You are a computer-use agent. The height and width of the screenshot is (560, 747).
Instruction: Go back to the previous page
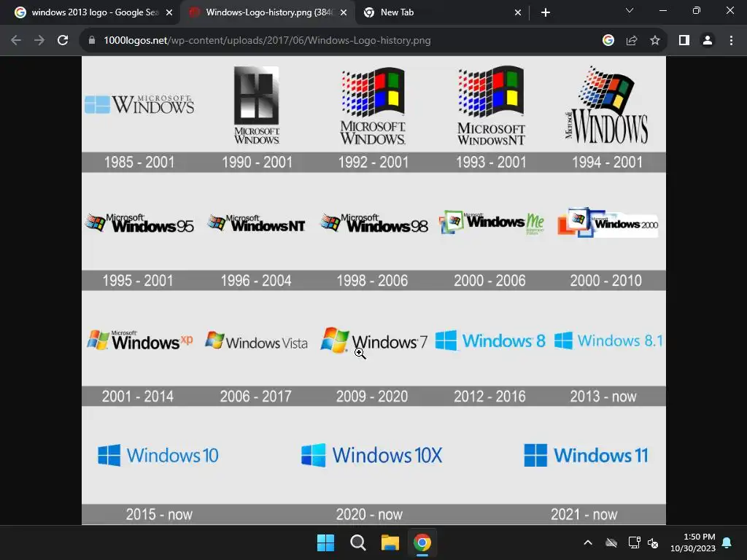(16, 41)
